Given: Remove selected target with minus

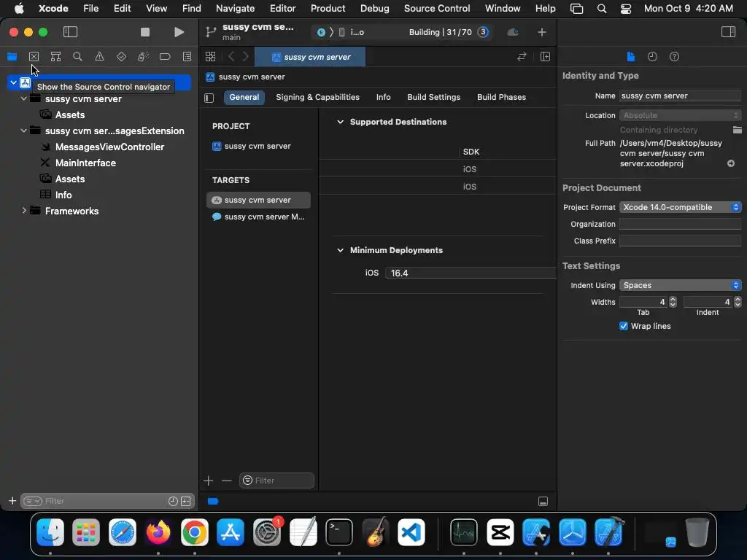Looking at the screenshot, I should [x=226, y=481].
